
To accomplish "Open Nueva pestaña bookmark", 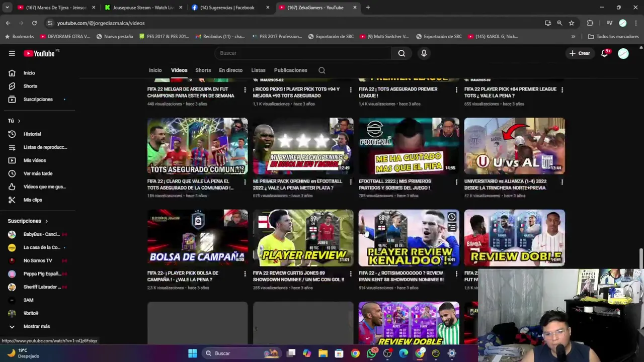I will [115, 37].
